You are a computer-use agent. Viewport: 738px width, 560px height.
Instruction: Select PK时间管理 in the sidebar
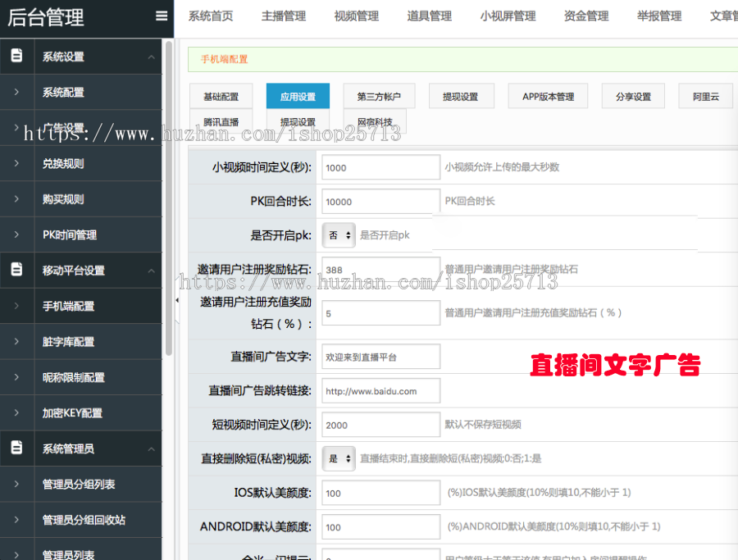coord(70,234)
